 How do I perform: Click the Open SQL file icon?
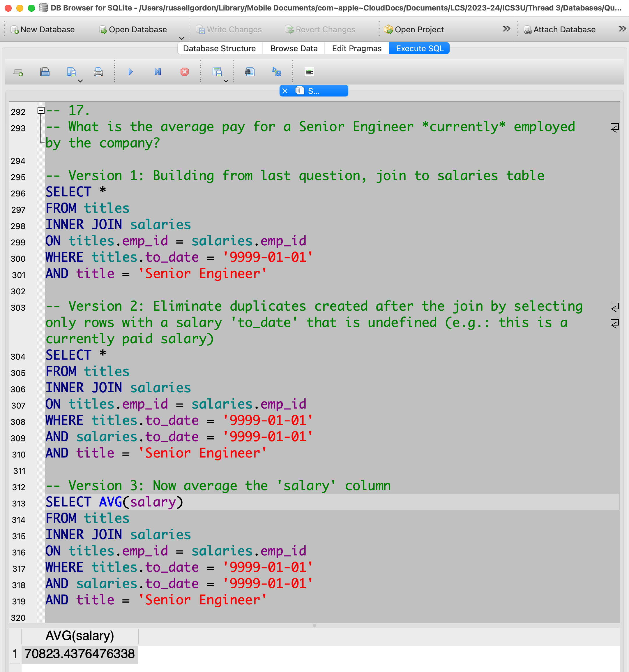45,72
